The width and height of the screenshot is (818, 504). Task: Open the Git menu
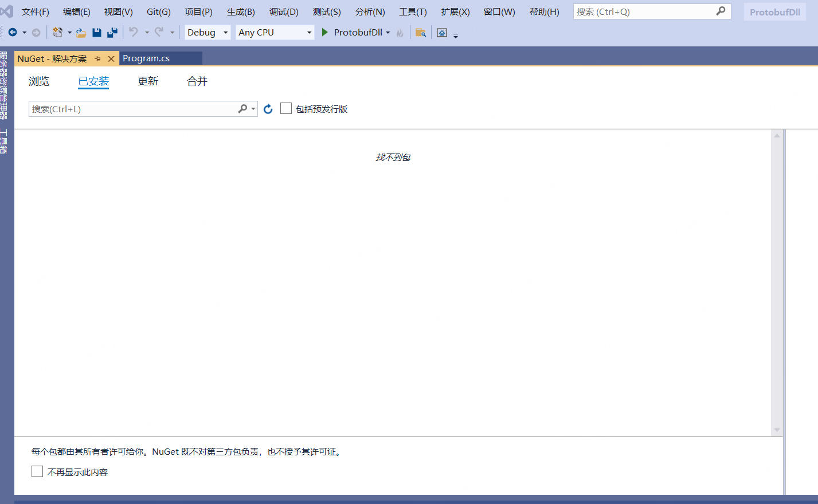pos(158,11)
